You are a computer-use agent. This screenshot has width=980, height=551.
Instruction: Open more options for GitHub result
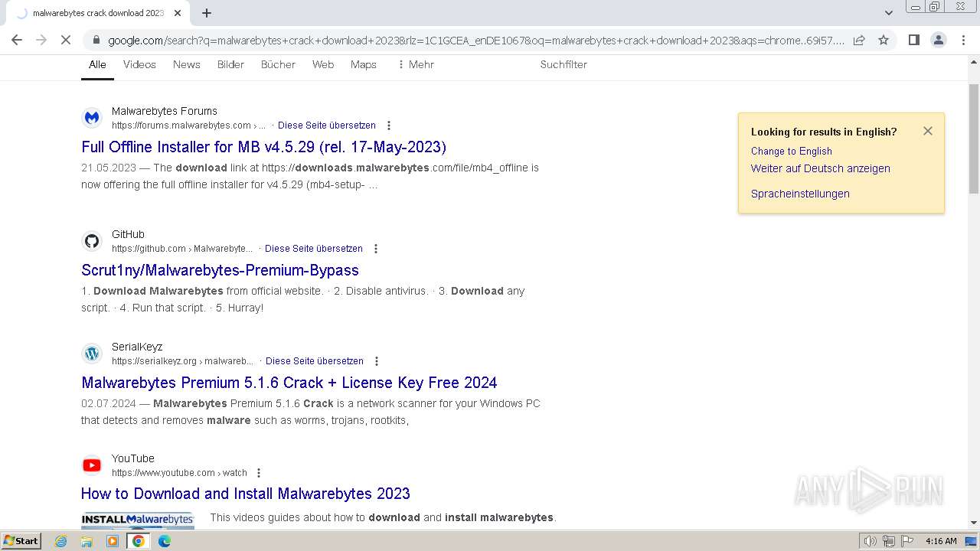point(376,249)
